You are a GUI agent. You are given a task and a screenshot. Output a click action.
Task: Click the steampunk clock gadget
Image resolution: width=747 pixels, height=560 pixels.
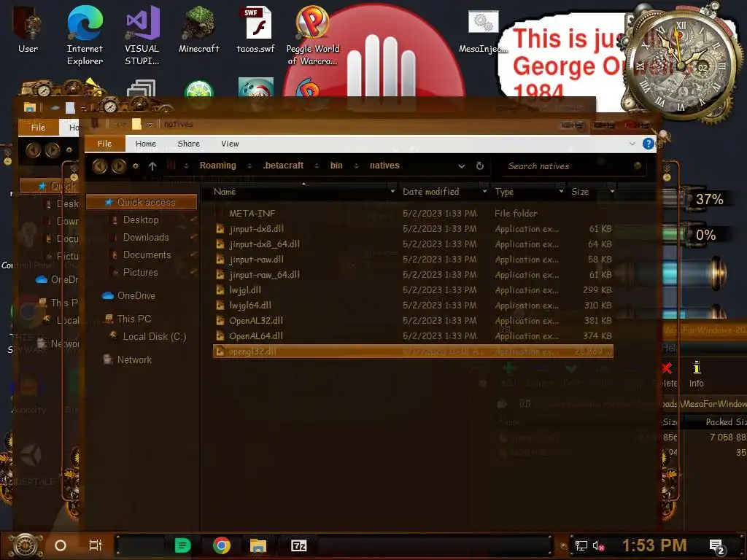681,64
